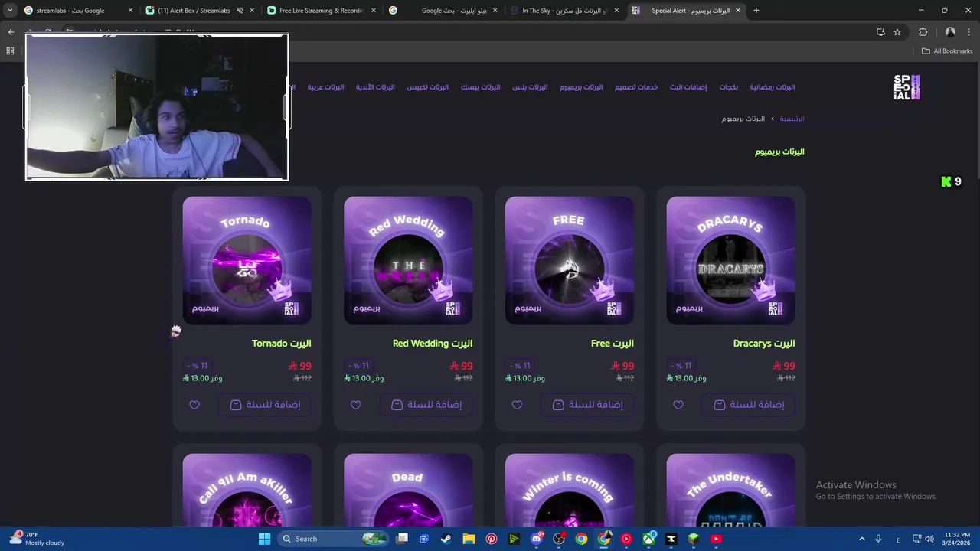The width and height of the screenshot is (980, 551).
Task: Add Dracarys alert to cart
Action: (x=749, y=405)
